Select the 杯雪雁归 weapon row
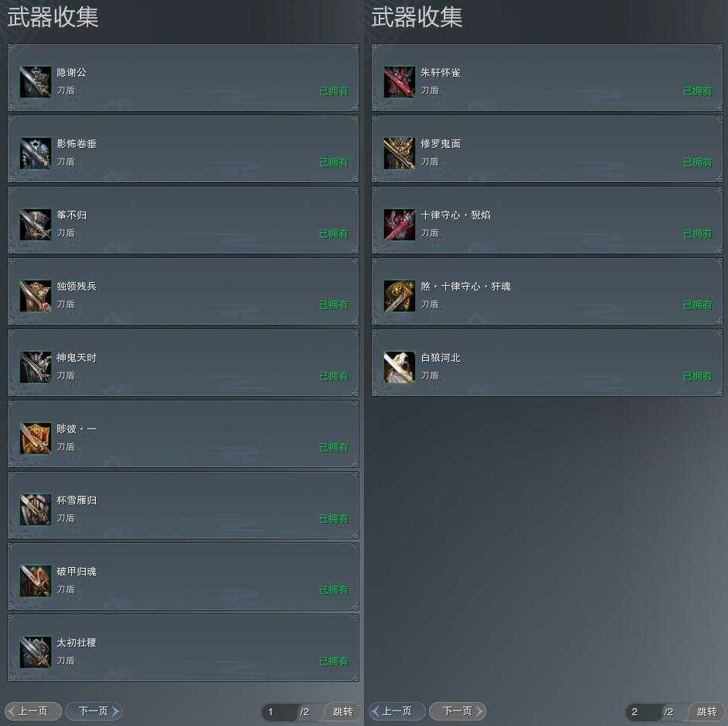 click(183, 505)
